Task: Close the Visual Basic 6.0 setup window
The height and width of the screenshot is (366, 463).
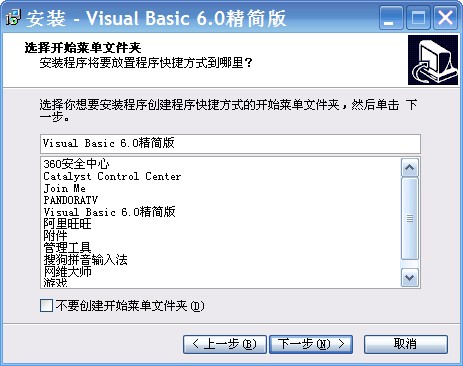Action: coord(445,18)
